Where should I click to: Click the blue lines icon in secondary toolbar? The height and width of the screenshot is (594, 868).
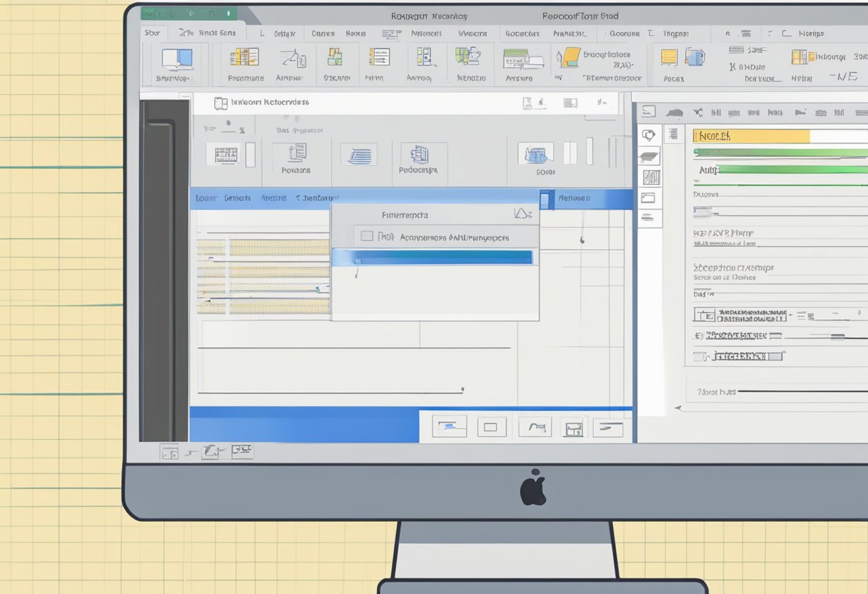(x=358, y=154)
